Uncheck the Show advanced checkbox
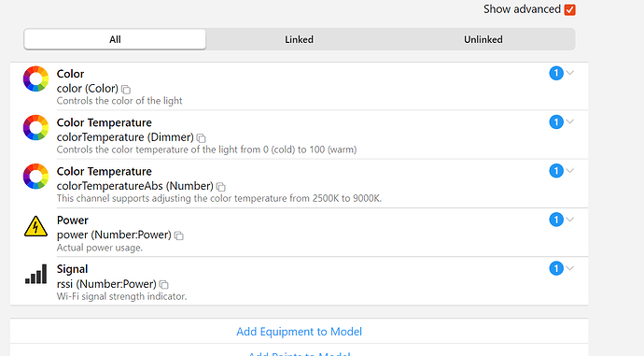 click(569, 9)
